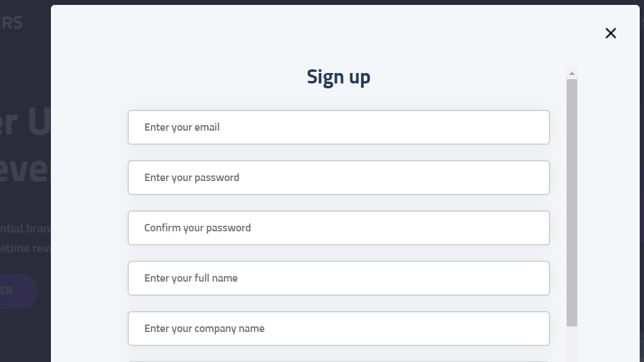Screen dimensions: 644x362
Task: Click into the "Confirm your password" box
Action: (339, 228)
